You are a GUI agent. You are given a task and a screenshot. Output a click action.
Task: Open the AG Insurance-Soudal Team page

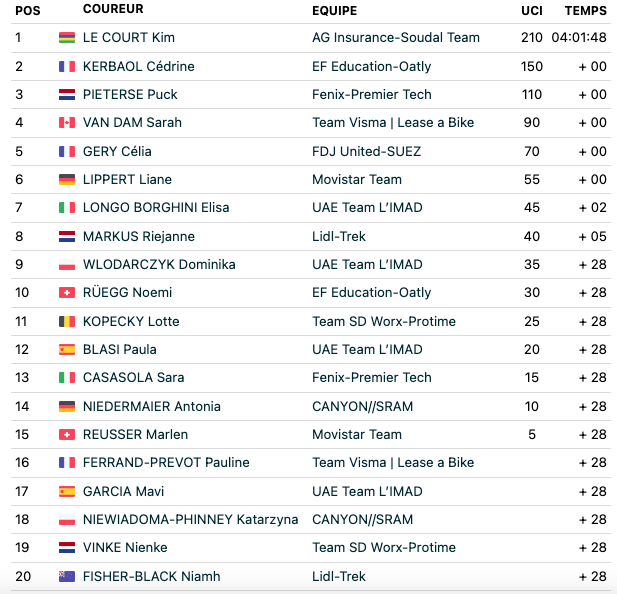pyautogui.click(x=396, y=38)
